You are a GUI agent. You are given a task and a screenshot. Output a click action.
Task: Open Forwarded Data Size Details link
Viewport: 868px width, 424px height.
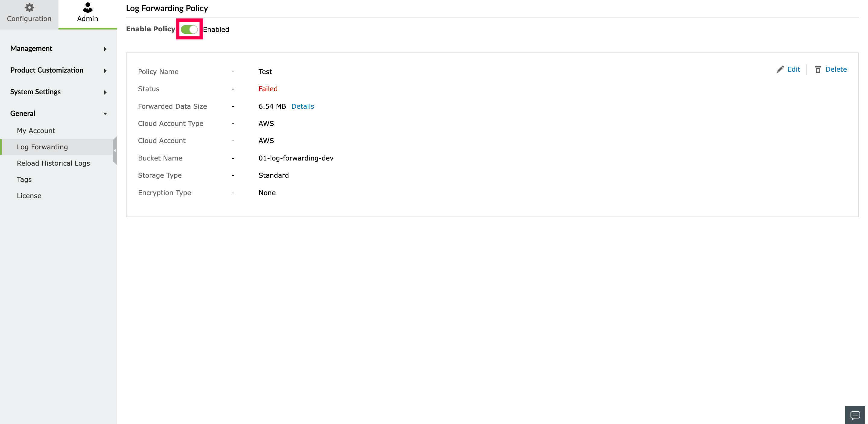click(x=302, y=106)
